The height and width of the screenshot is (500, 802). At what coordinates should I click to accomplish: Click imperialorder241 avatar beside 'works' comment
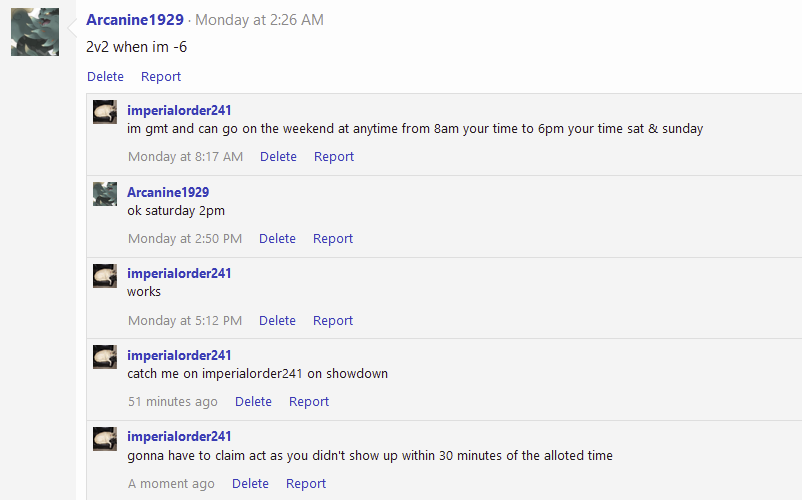(x=105, y=276)
